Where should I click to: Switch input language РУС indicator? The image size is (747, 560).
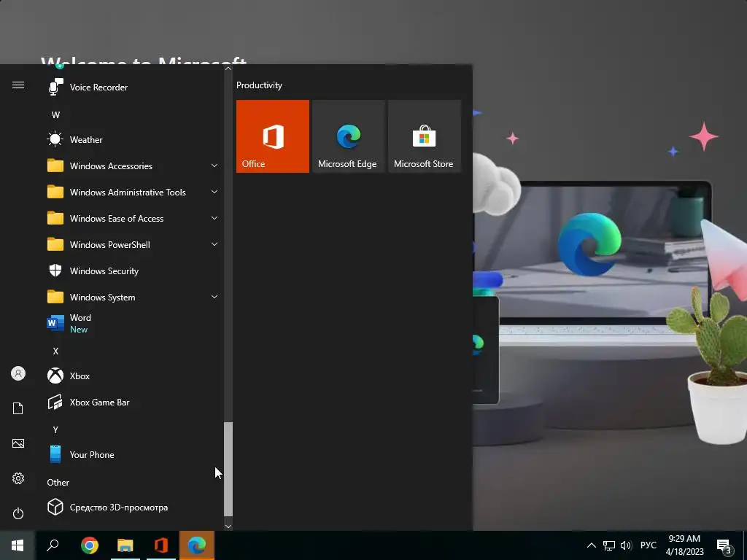[x=648, y=545]
